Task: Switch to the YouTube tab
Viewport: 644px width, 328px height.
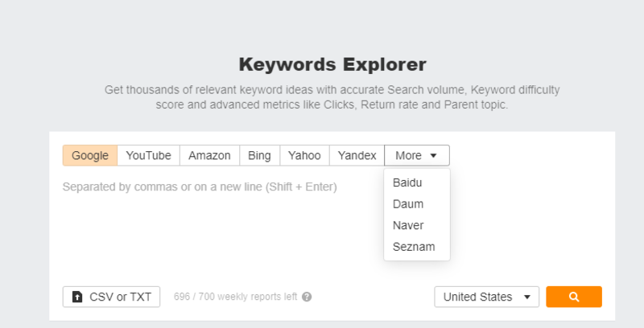Action: click(148, 155)
